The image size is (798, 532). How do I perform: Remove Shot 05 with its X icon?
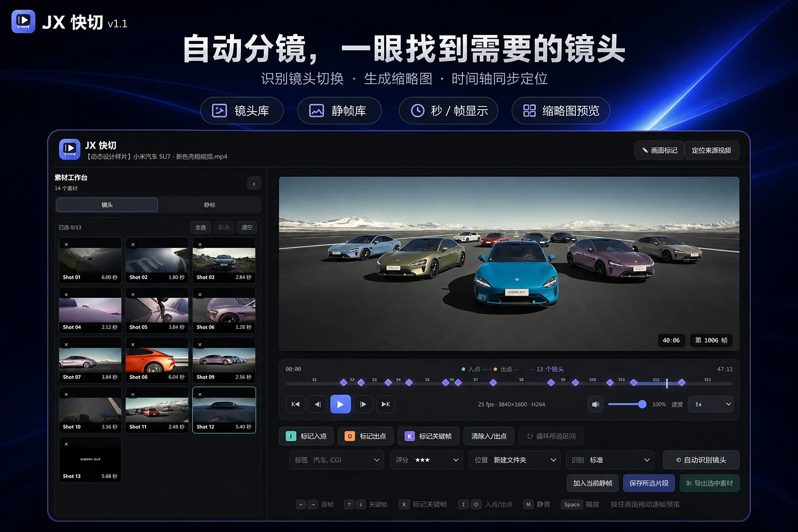click(133, 295)
